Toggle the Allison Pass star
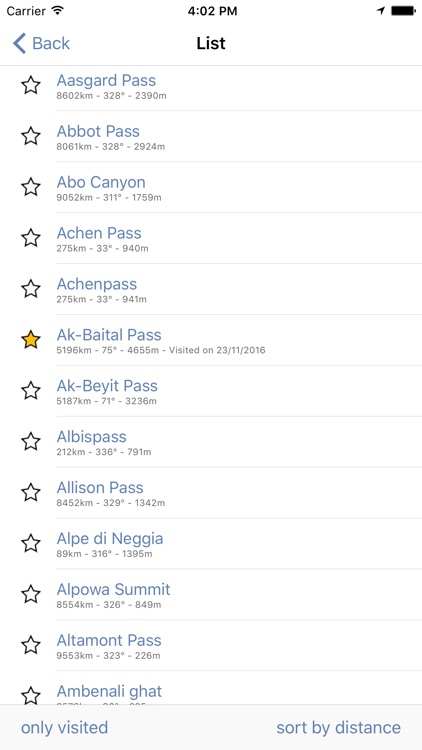 coord(31,492)
